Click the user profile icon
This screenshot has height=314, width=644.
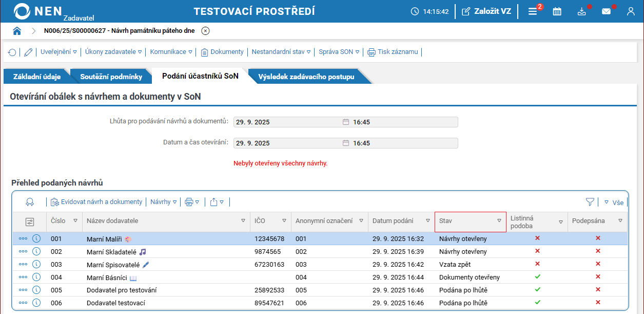click(631, 11)
